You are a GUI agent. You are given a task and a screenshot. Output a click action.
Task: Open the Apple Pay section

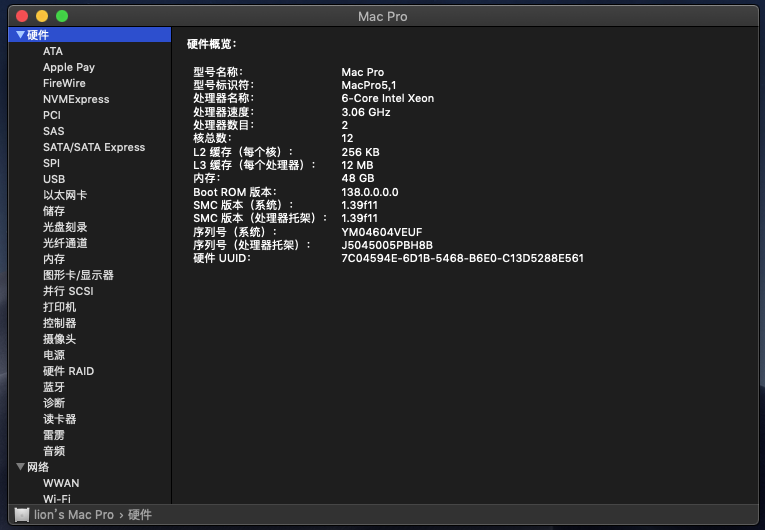pyautogui.click(x=69, y=67)
